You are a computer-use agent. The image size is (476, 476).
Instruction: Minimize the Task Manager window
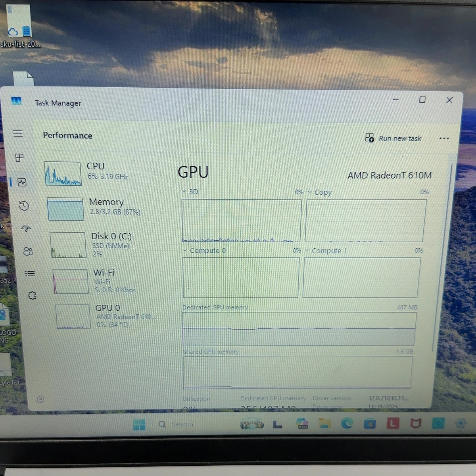pyautogui.click(x=395, y=100)
